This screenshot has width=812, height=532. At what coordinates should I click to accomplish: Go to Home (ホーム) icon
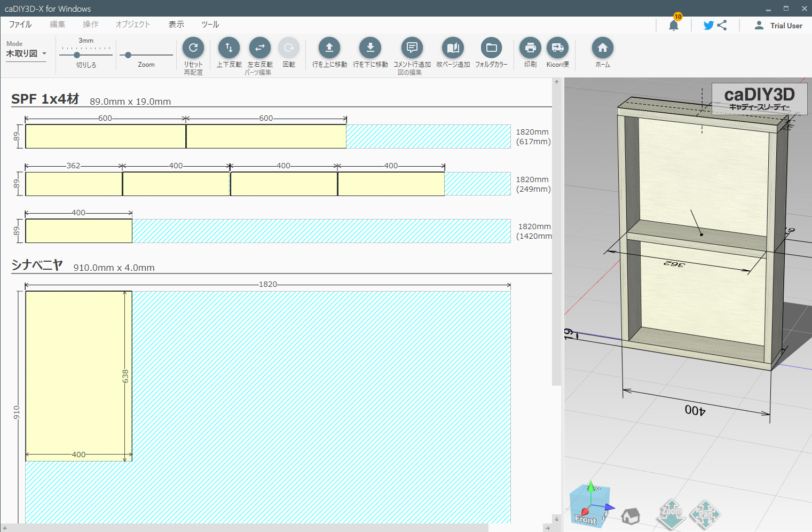click(603, 48)
